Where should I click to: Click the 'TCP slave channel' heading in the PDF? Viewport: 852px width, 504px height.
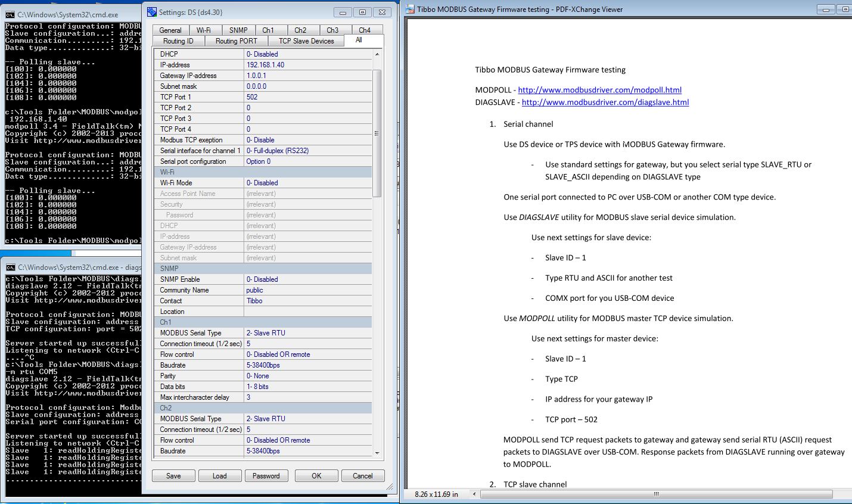[535, 484]
